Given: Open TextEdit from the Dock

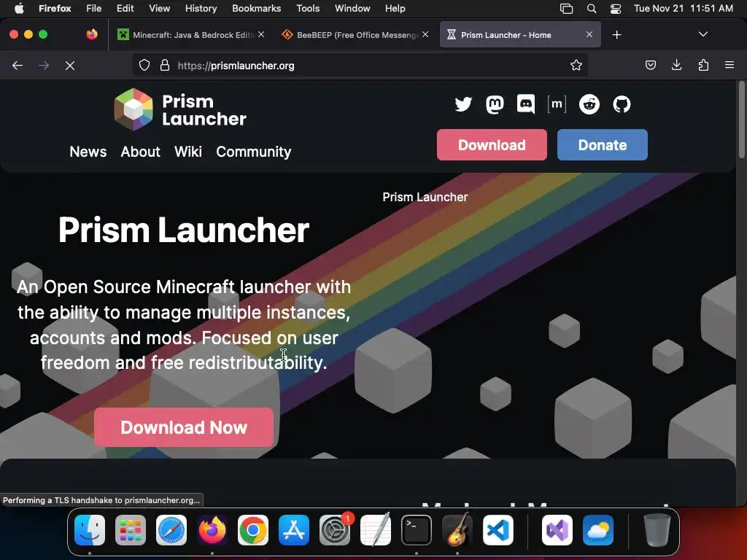Looking at the screenshot, I should point(376,529).
